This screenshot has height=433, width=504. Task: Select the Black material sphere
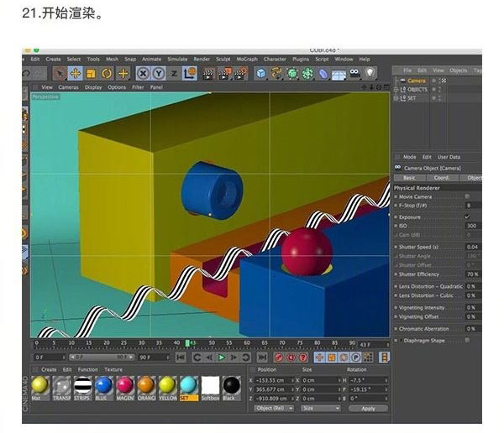coord(232,389)
